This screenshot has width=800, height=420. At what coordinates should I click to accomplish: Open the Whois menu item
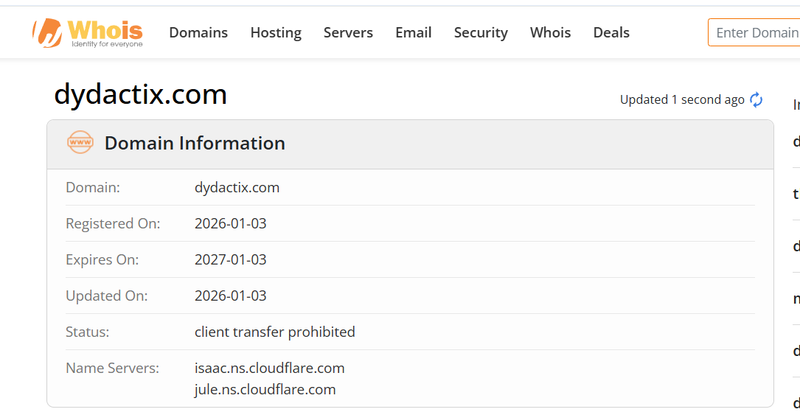[x=550, y=33]
